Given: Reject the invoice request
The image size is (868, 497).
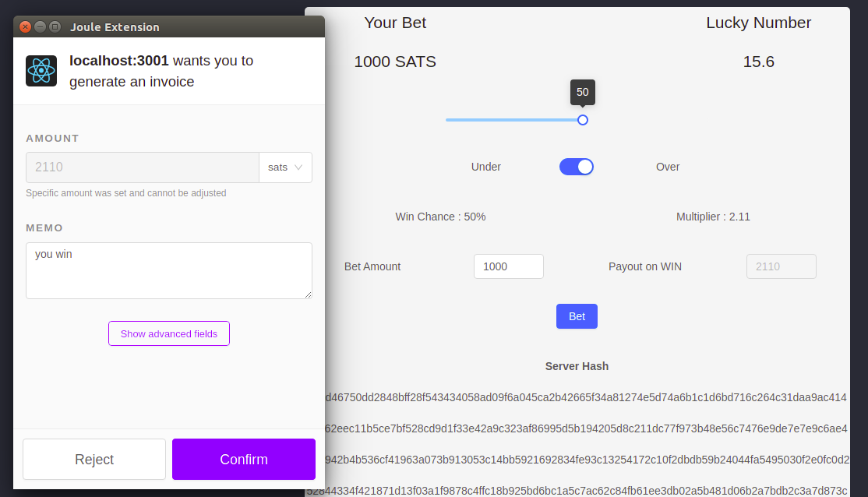Looking at the screenshot, I should [x=94, y=460].
